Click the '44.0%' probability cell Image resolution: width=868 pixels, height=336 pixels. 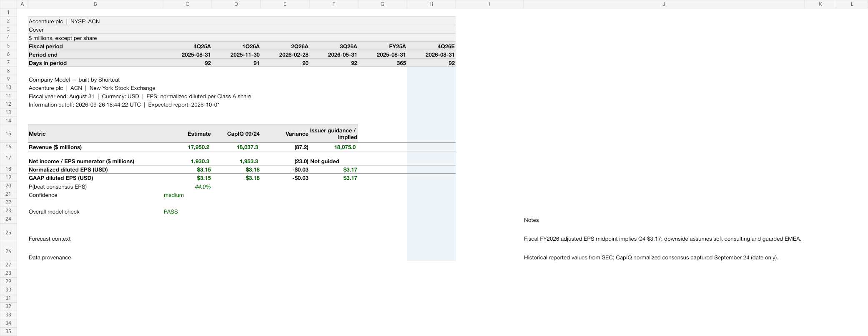click(188, 187)
